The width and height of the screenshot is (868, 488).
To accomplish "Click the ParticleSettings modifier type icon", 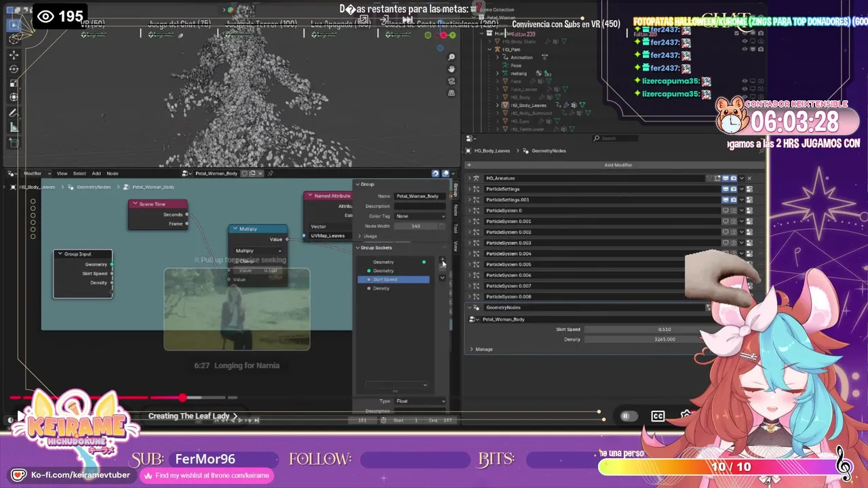I will point(477,189).
